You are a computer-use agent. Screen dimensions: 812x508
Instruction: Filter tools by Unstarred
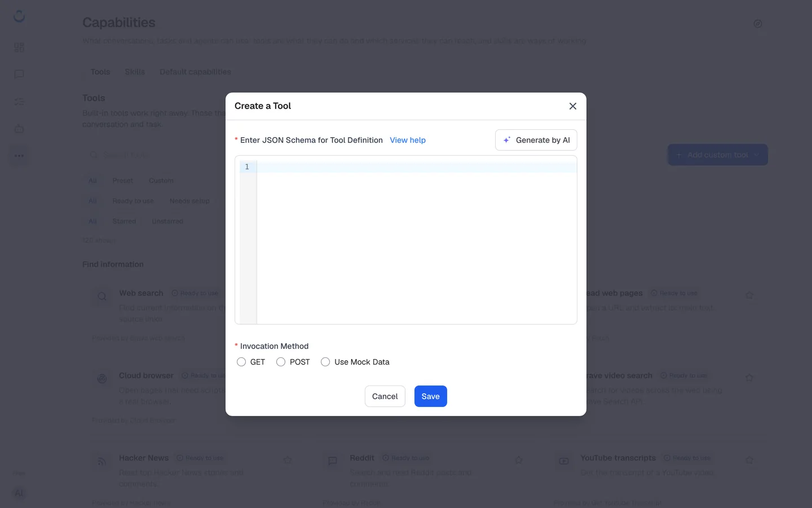(x=167, y=221)
